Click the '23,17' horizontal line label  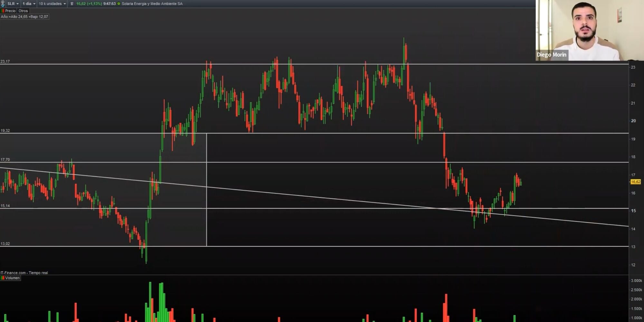[5, 62]
